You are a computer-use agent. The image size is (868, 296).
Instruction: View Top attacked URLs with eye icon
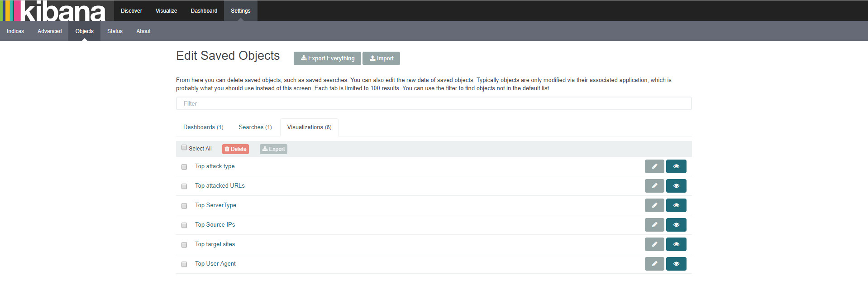676,186
